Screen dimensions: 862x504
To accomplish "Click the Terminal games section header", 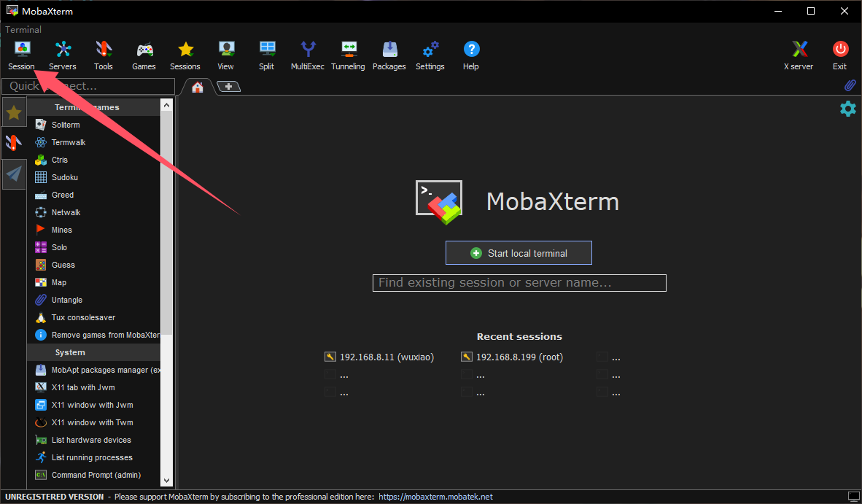I will (93, 107).
